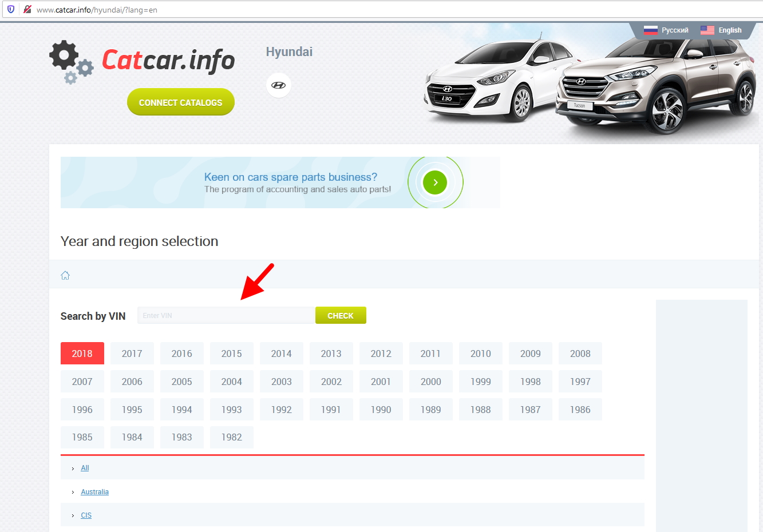The image size is (763, 532).
Task: Click green arrow circle on the banner
Action: 435,182
